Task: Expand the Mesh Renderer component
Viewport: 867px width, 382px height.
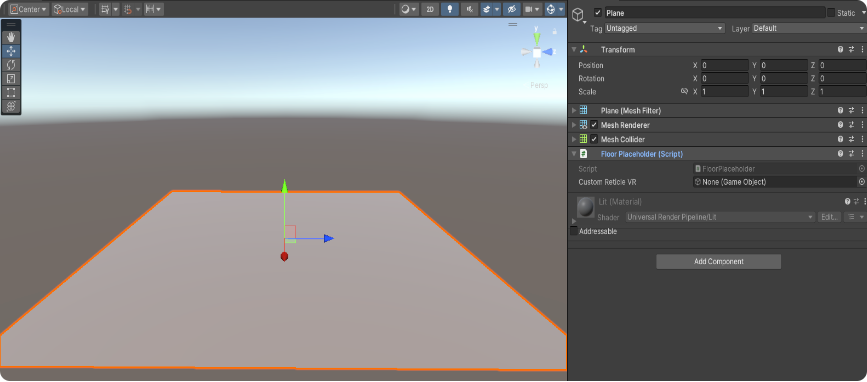Action: tap(574, 125)
